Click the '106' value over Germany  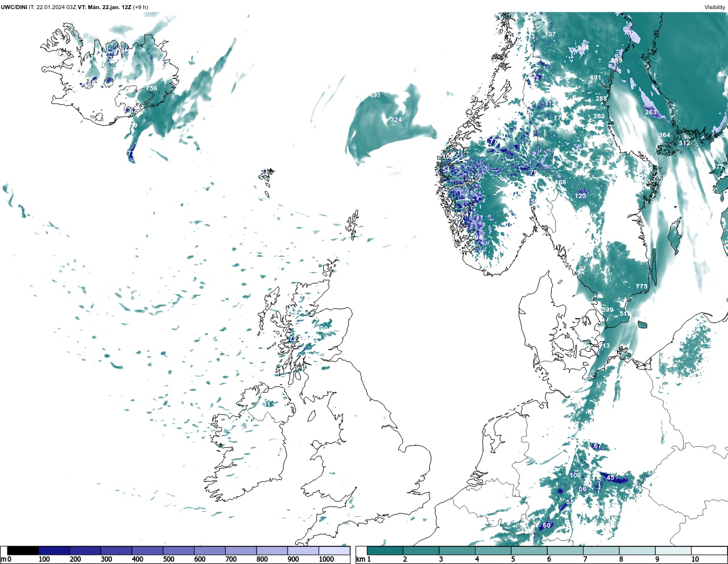coord(576,475)
